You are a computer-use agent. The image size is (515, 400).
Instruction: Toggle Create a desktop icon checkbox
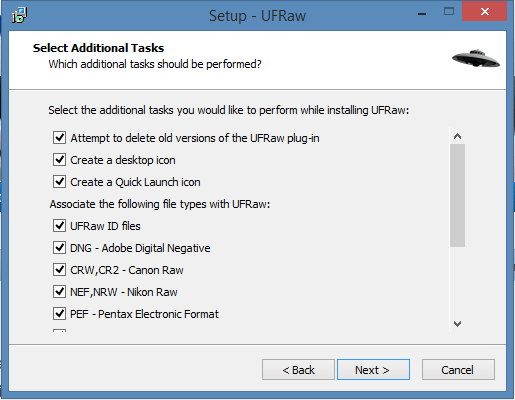tap(59, 159)
